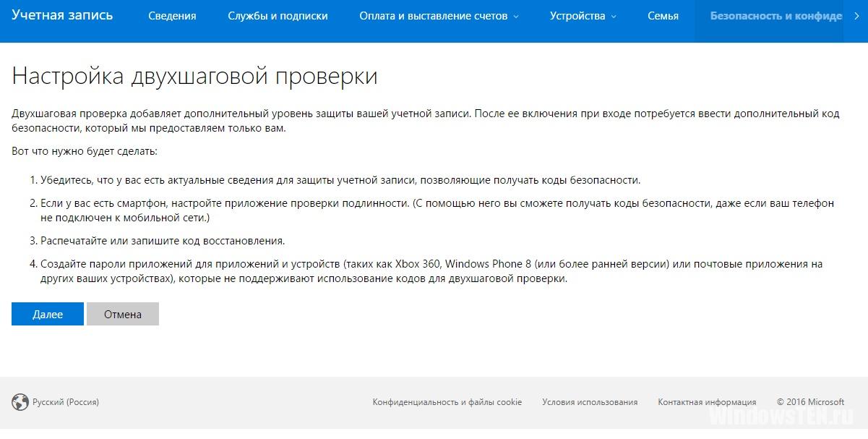Click the © 2016 Microsoft footer text
Screen dimensions: 868x439
[810, 402]
